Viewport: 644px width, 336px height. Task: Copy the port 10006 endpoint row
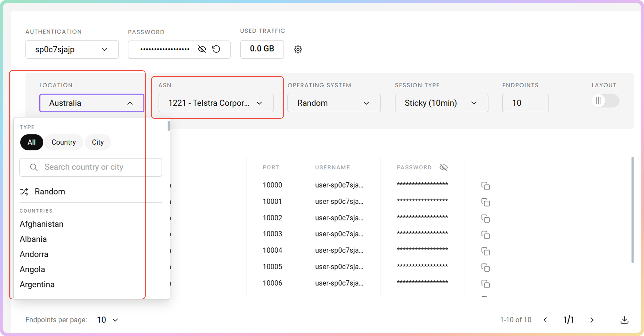click(x=485, y=284)
